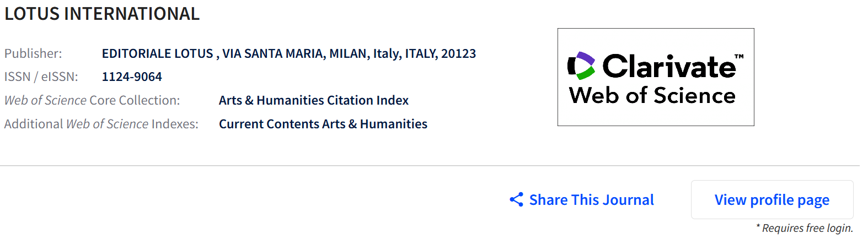The image size is (868, 239).
Task: Click the share icon beside Share This Journal
Action: tap(516, 199)
